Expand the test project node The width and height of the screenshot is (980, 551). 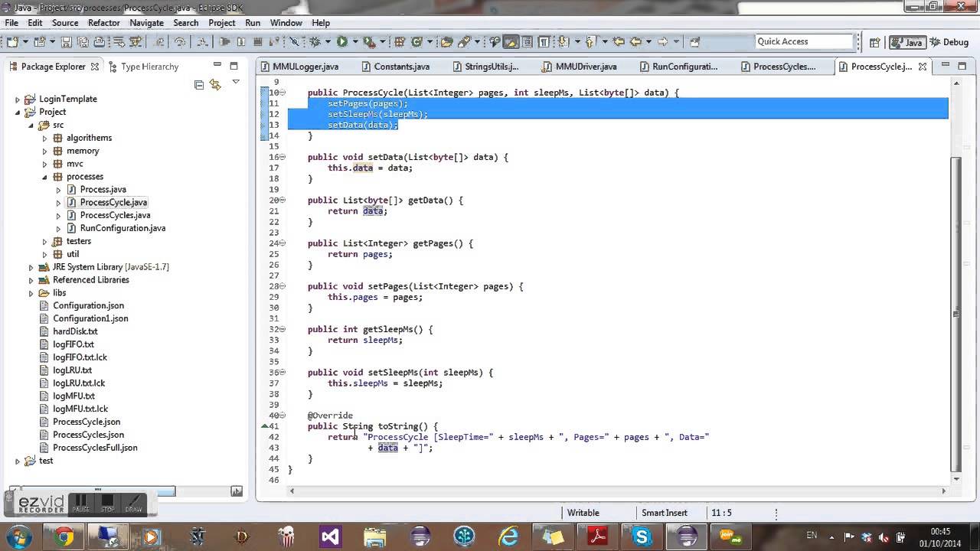18,461
